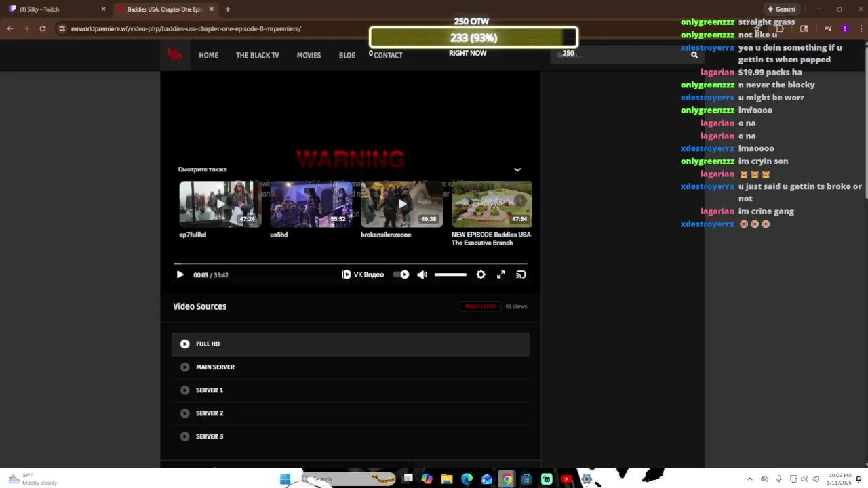Open the Chrome profile avatar
Image resolution: width=868 pixels, height=488 pixels.
[845, 28]
